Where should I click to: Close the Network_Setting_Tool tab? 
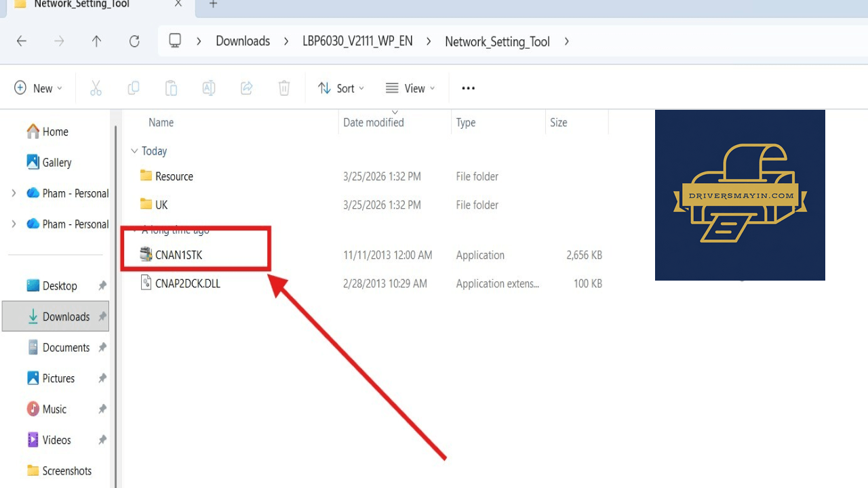pos(178,4)
